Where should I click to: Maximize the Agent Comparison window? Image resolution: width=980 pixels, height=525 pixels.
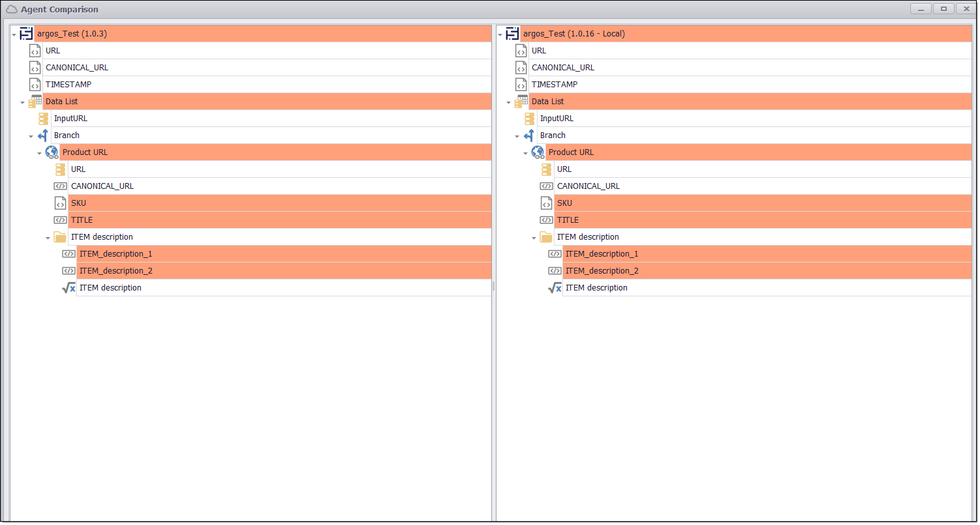tap(943, 9)
